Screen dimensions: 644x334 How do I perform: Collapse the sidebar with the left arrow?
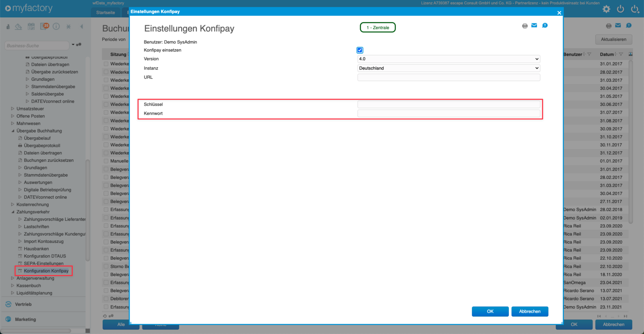[x=81, y=27]
